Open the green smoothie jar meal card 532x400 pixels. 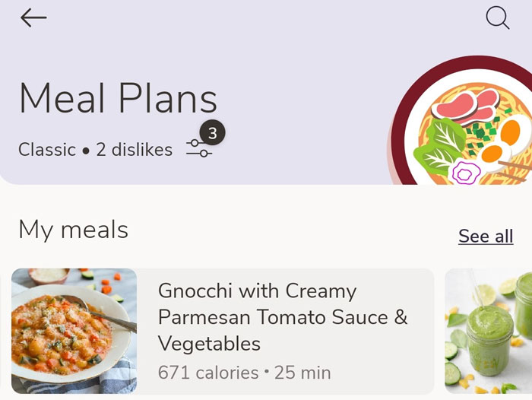(488, 331)
